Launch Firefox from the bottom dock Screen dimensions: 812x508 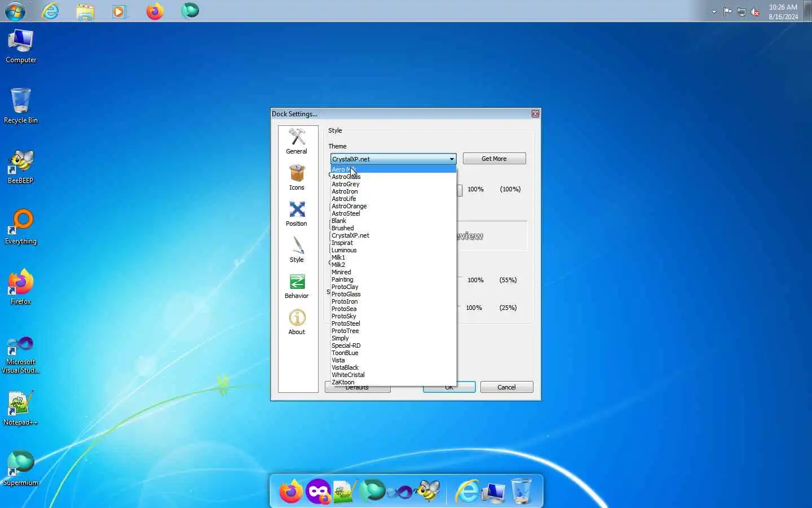[291, 491]
